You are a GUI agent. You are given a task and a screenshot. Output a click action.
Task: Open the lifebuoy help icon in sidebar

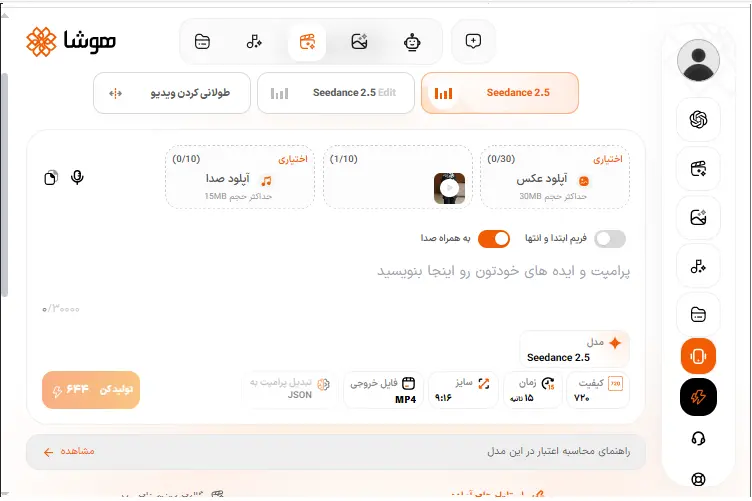click(x=698, y=479)
